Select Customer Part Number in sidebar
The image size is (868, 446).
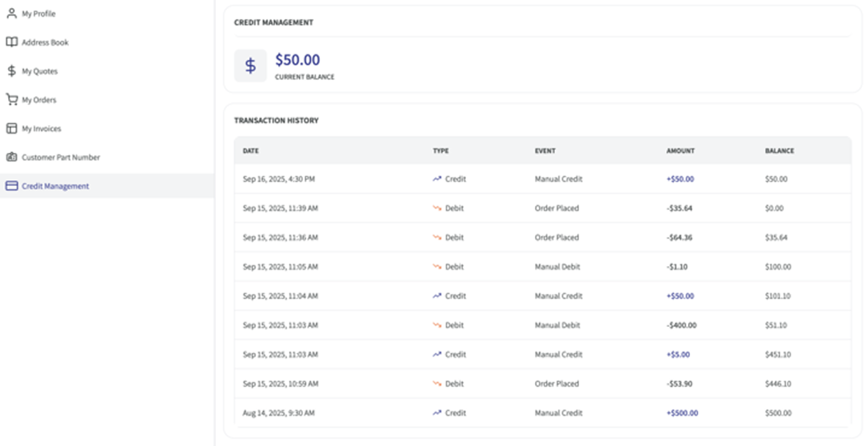click(60, 157)
